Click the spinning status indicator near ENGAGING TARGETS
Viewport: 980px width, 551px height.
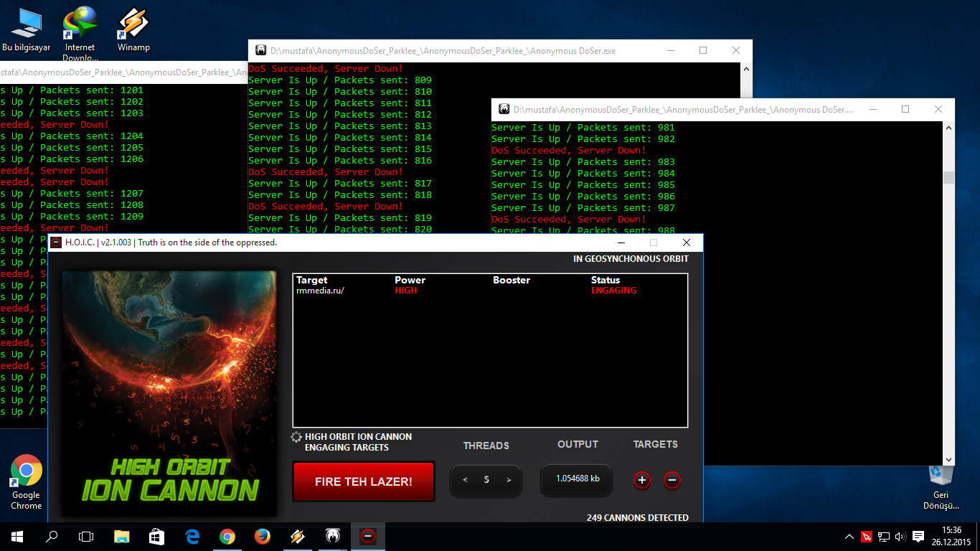click(296, 437)
